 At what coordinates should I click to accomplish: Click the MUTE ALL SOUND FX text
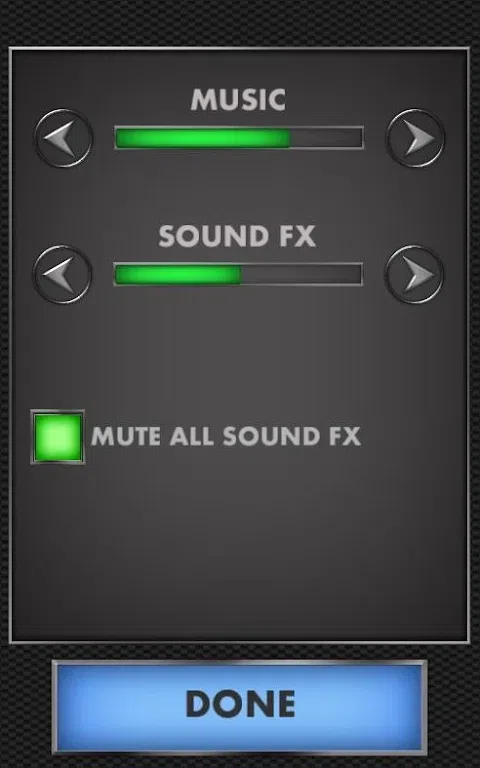(x=226, y=436)
